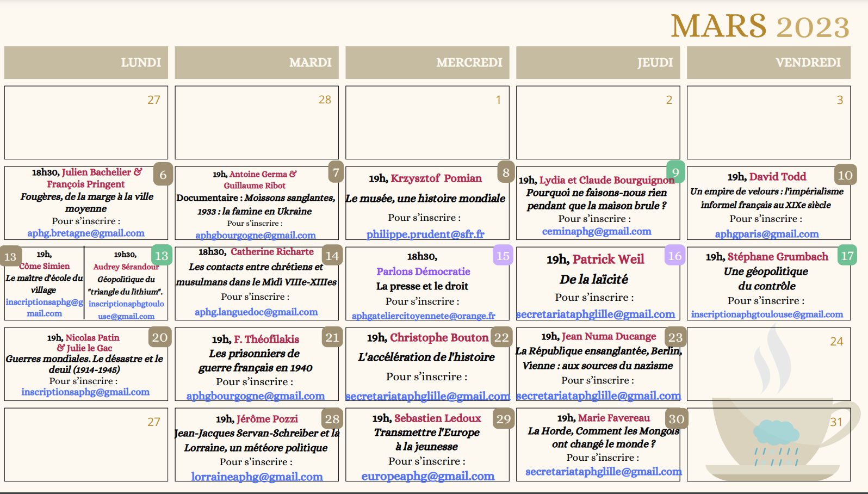Click the lorraineaphg@gmail.com link
Viewport: 868px width, 494px height.
[257, 477]
